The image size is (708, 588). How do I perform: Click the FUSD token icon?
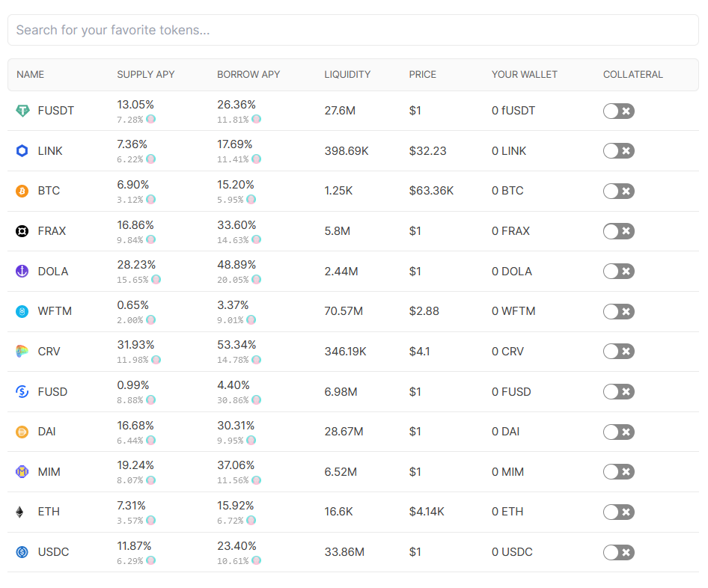click(x=22, y=391)
